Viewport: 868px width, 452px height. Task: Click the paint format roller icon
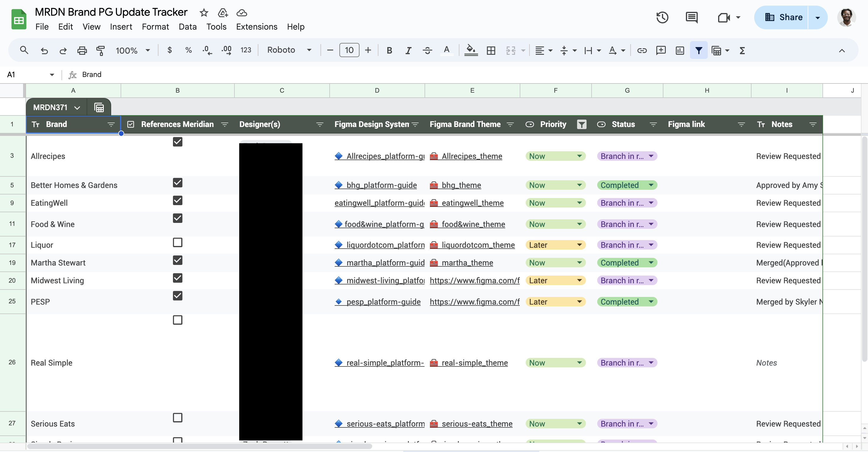point(101,51)
